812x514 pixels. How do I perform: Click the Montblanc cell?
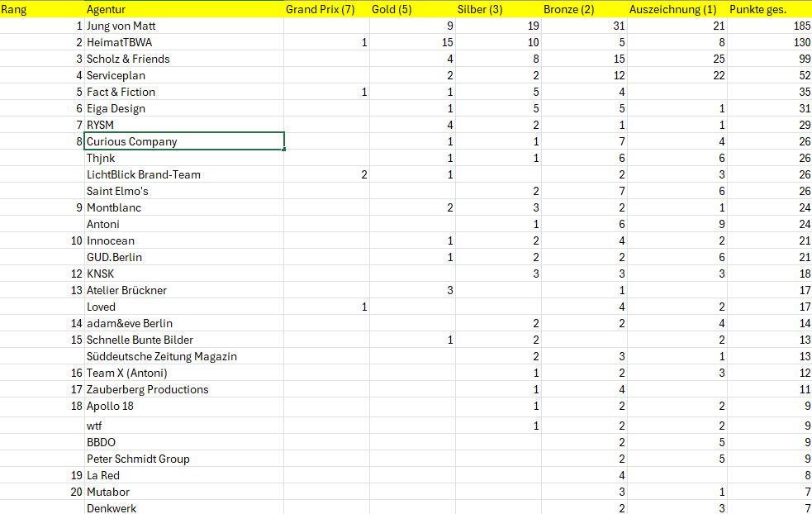[x=184, y=207]
